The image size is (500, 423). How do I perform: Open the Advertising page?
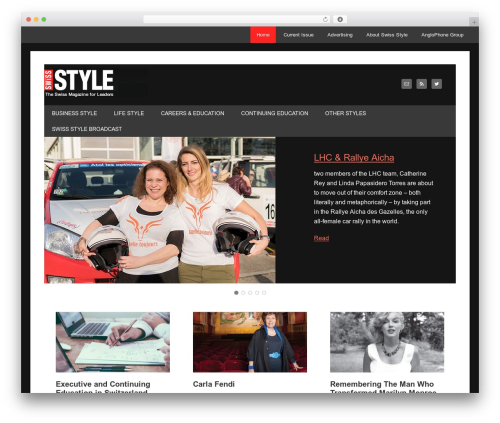pyautogui.click(x=340, y=35)
